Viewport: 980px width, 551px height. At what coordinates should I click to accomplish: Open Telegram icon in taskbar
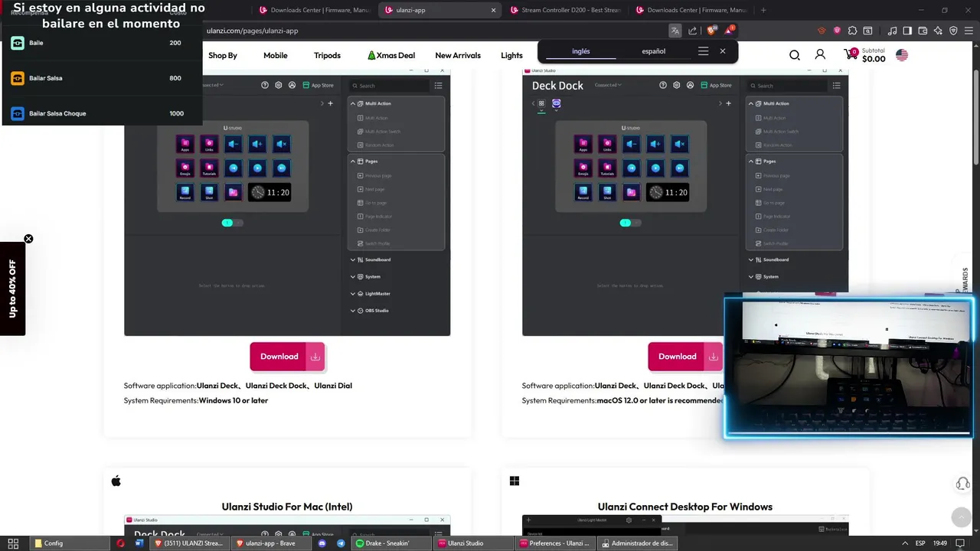341,543
